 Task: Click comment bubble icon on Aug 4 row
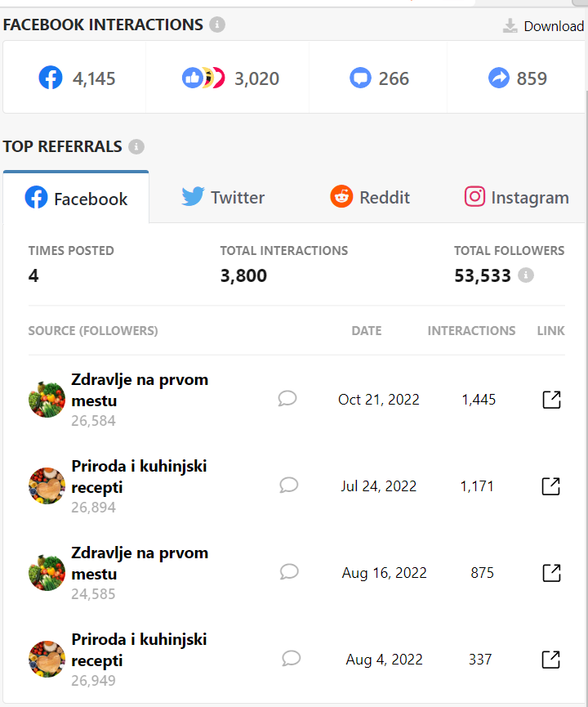pyautogui.click(x=291, y=658)
